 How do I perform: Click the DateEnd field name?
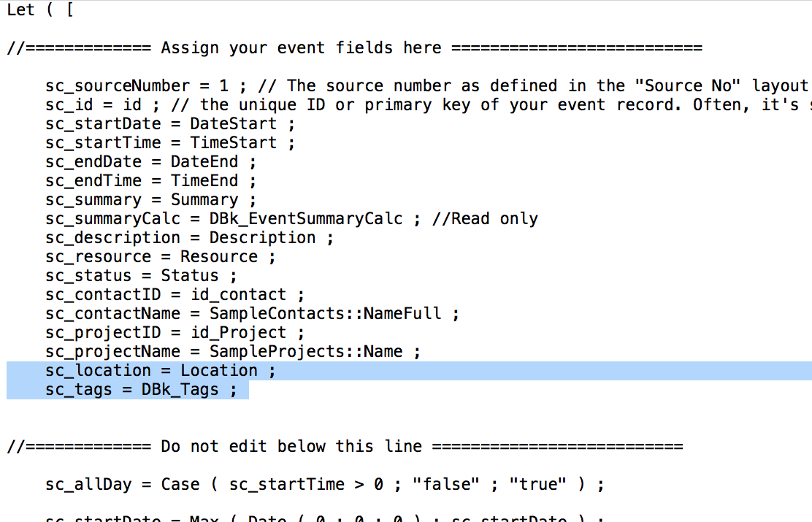tap(204, 162)
